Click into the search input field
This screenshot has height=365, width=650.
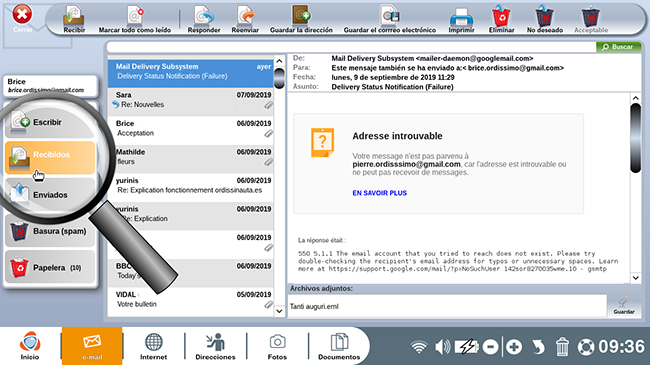[x=351, y=47]
